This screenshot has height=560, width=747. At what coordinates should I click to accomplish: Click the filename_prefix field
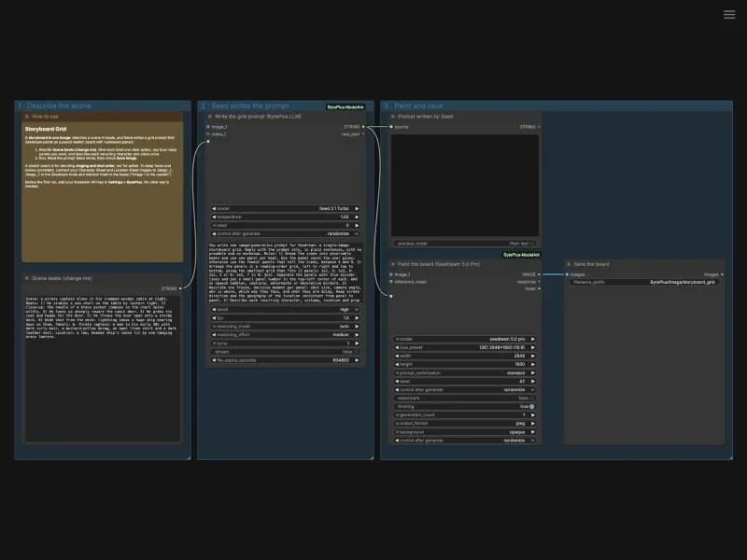click(644, 283)
